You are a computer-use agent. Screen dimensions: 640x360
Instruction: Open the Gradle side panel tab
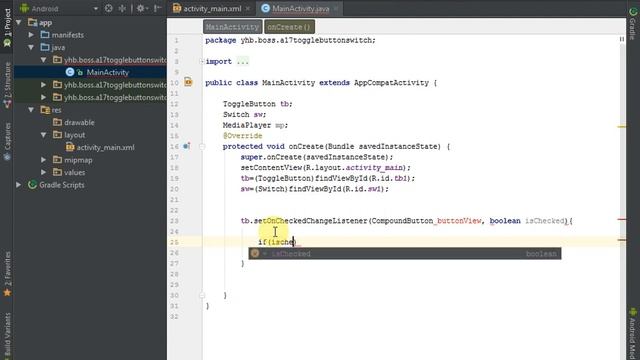pyautogui.click(x=633, y=24)
